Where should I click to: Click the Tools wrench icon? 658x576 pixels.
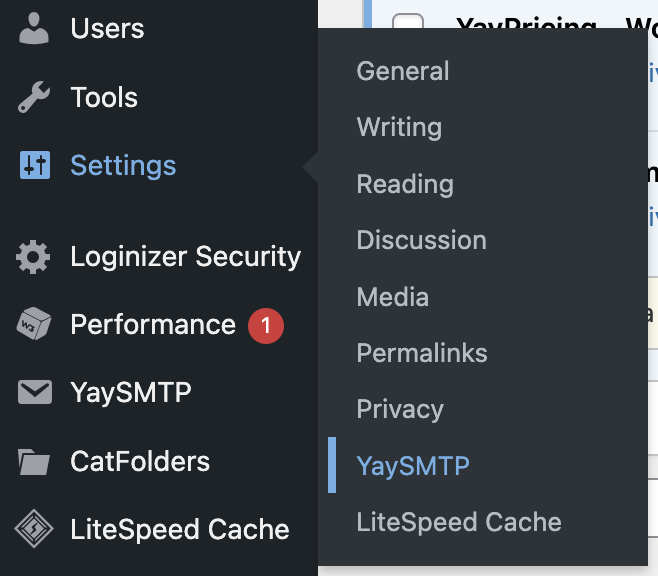click(34, 97)
